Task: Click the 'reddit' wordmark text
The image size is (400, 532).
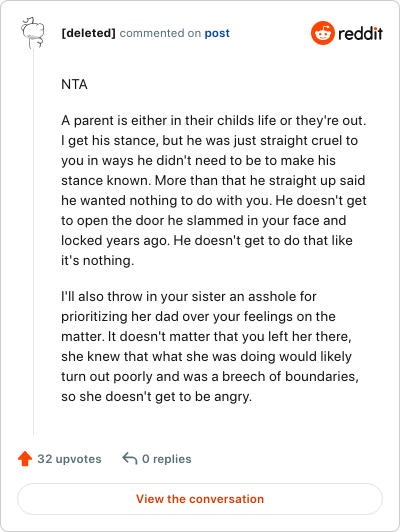Action: coord(360,33)
